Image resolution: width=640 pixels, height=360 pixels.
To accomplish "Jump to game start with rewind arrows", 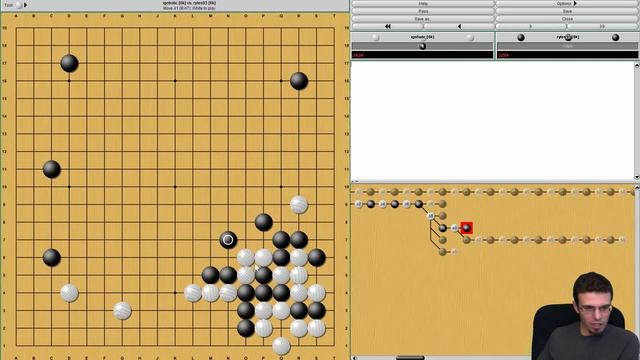I will 387,26.
